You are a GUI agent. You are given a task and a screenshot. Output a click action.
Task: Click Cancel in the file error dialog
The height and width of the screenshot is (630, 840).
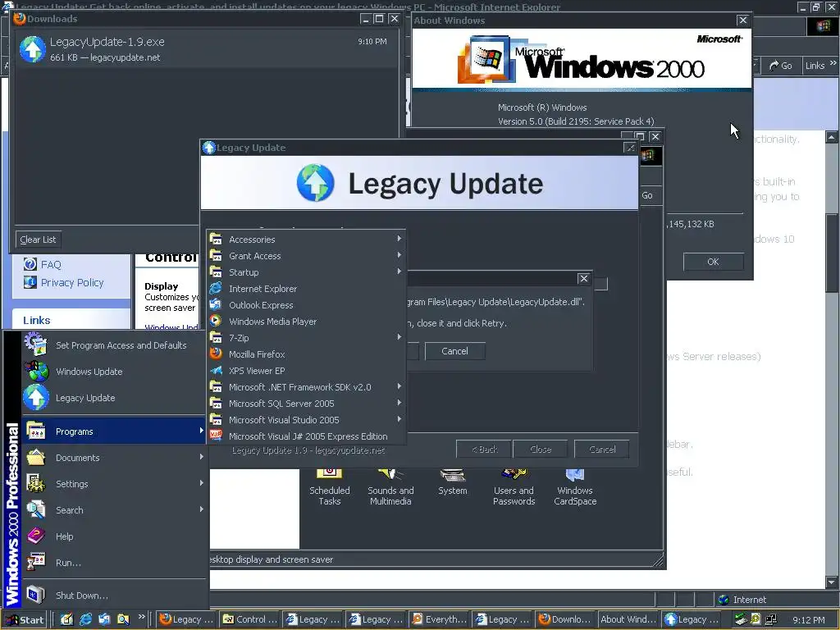point(454,351)
